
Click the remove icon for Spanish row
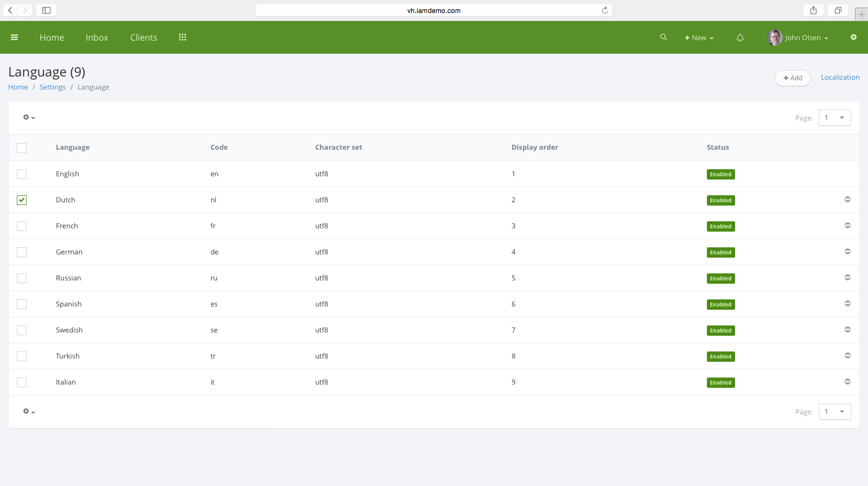point(847,304)
